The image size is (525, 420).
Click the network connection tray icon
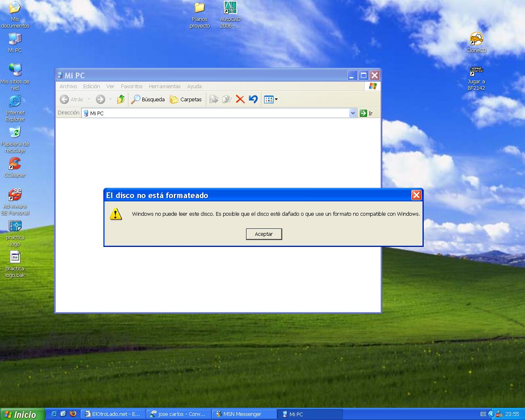pyautogui.click(x=499, y=414)
